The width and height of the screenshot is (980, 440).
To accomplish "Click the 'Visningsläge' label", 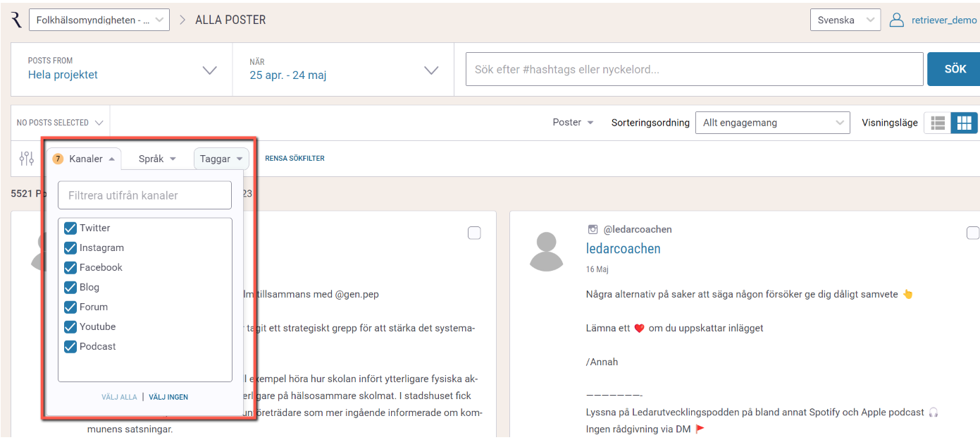I will (890, 123).
